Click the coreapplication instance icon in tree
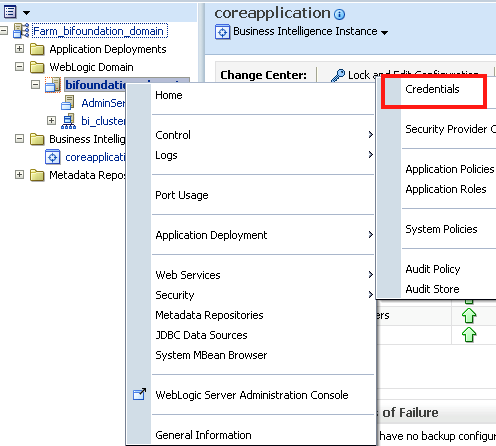Image resolution: width=496 pixels, height=446 pixels. (x=53, y=157)
